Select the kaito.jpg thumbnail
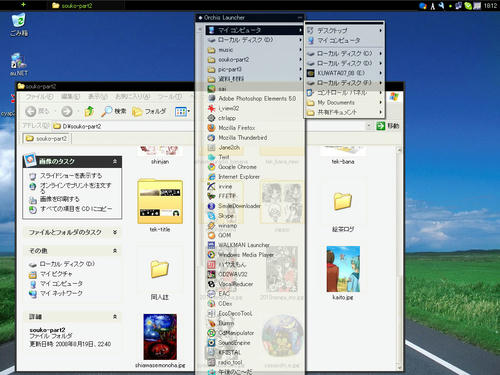500x375 pixels. tap(343, 269)
